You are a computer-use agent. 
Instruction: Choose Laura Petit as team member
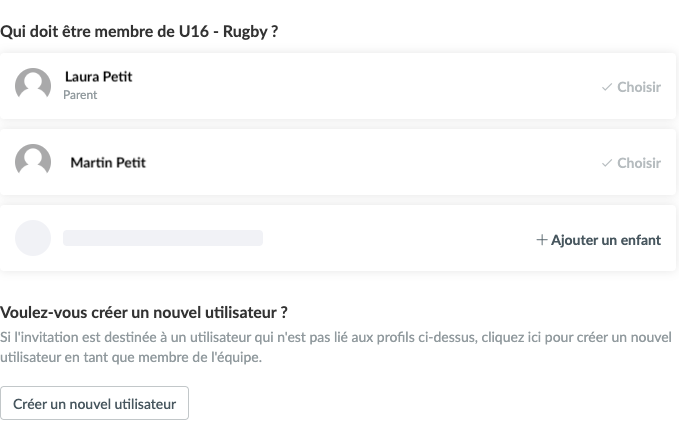point(631,87)
